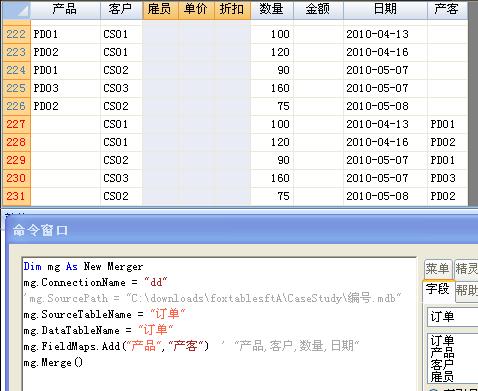The image size is (478, 391).
Task: Select the 折扣 column header
Action: 232,9
